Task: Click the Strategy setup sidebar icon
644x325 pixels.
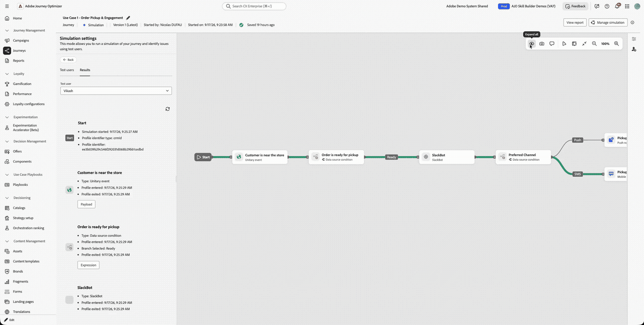Action: pyautogui.click(x=7, y=218)
